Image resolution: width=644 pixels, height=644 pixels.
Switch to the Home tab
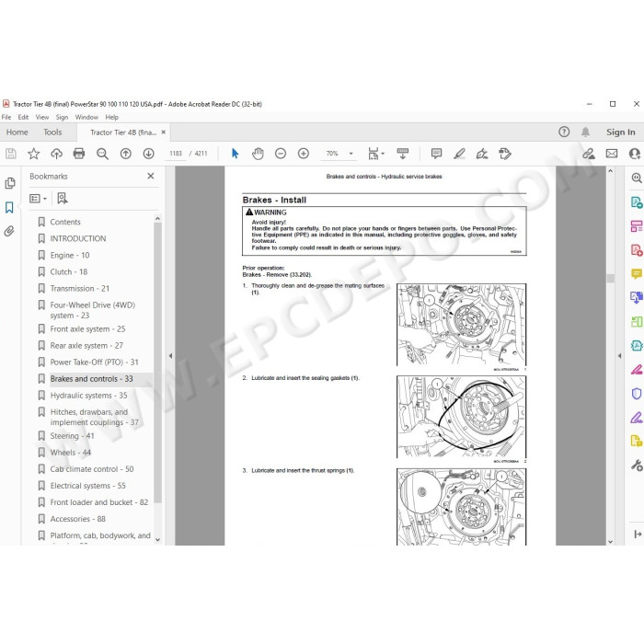[x=17, y=132]
